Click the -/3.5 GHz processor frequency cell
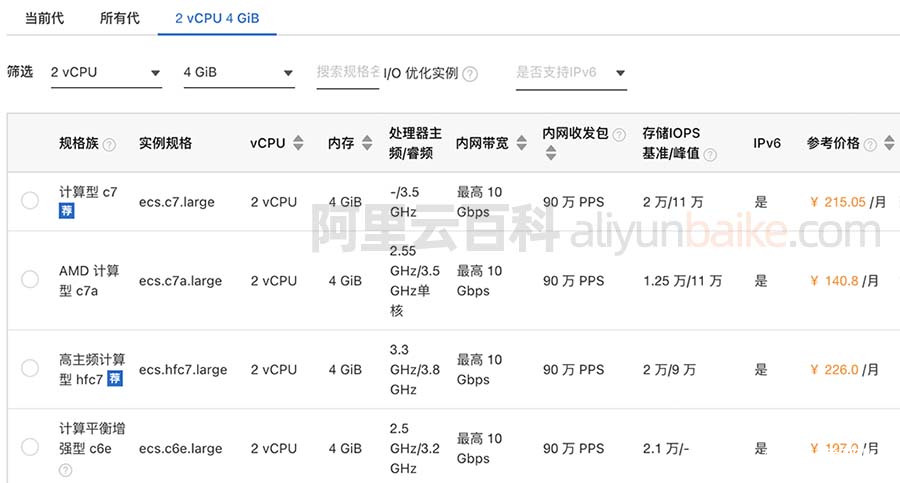 pos(405,202)
